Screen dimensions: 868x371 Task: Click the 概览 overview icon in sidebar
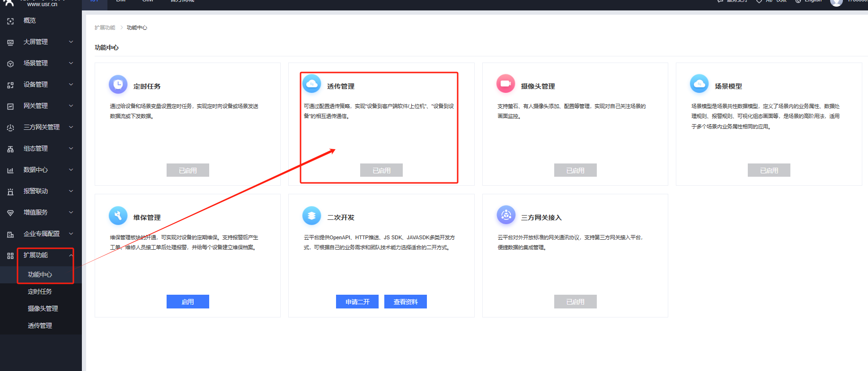(10, 21)
